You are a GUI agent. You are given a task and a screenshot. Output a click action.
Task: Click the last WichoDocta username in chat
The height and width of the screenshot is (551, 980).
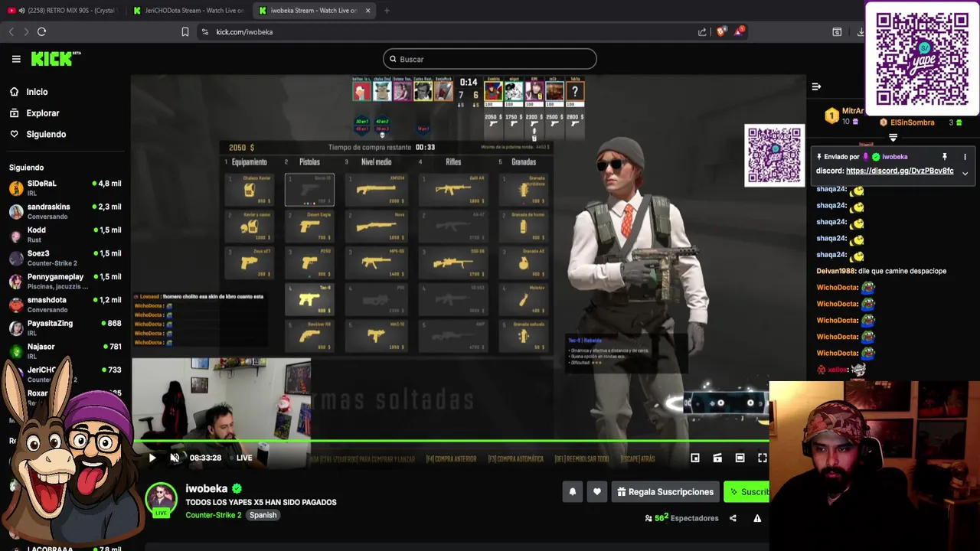click(837, 353)
